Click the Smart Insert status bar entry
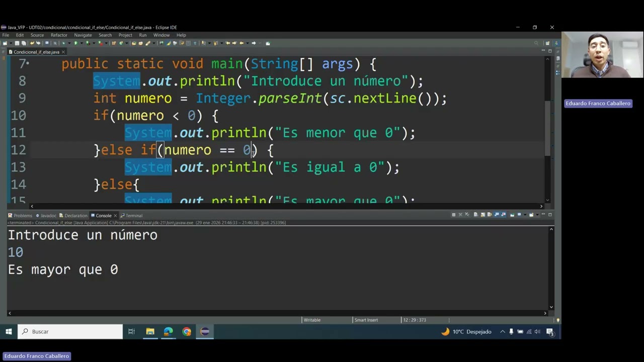The width and height of the screenshot is (644, 362). point(366,320)
